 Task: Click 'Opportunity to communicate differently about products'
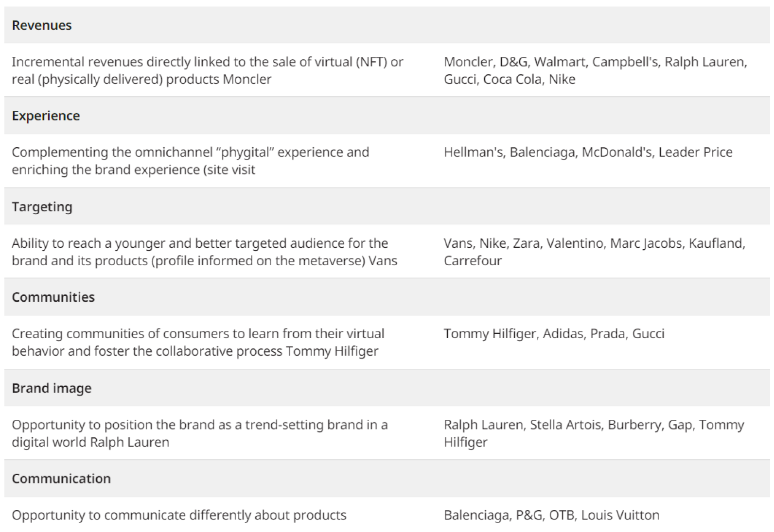(x=179, y=515)
